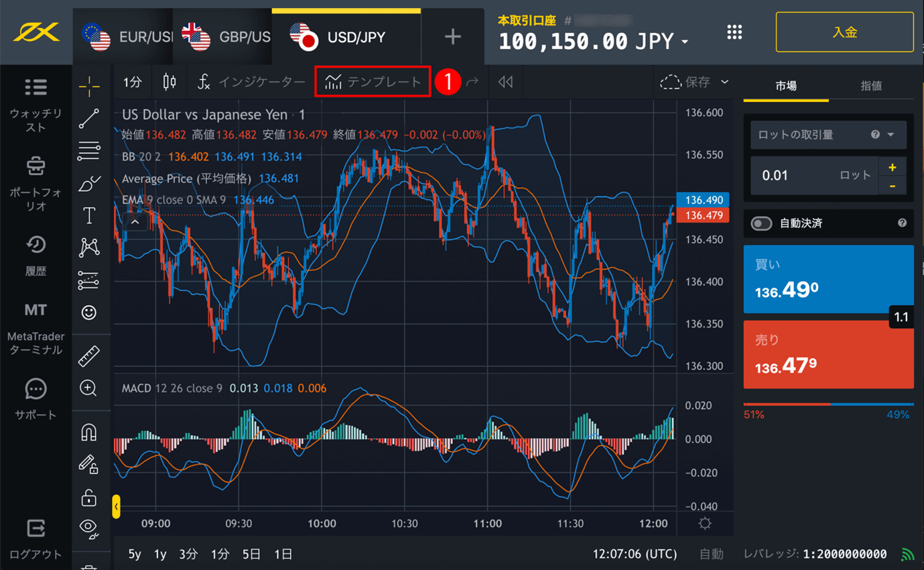The height and width of the screenshot is (570, 924).
Task: Click the leverage 1:2000000000 value
Action: tap(844, 554)
